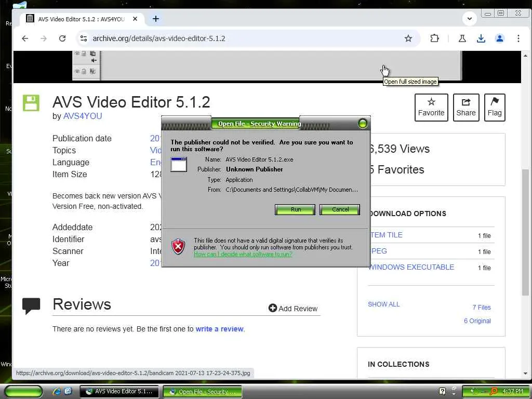Click the scrollbar up arrow

point(525,55)
